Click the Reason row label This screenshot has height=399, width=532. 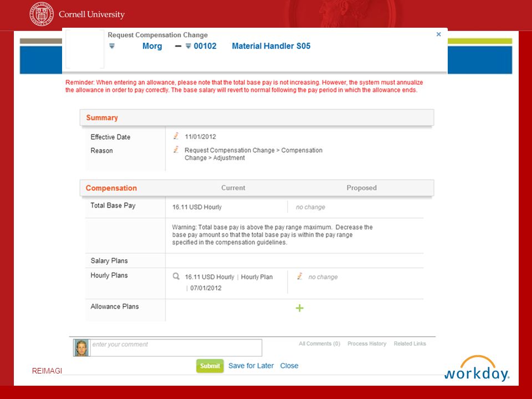point(101,150)
